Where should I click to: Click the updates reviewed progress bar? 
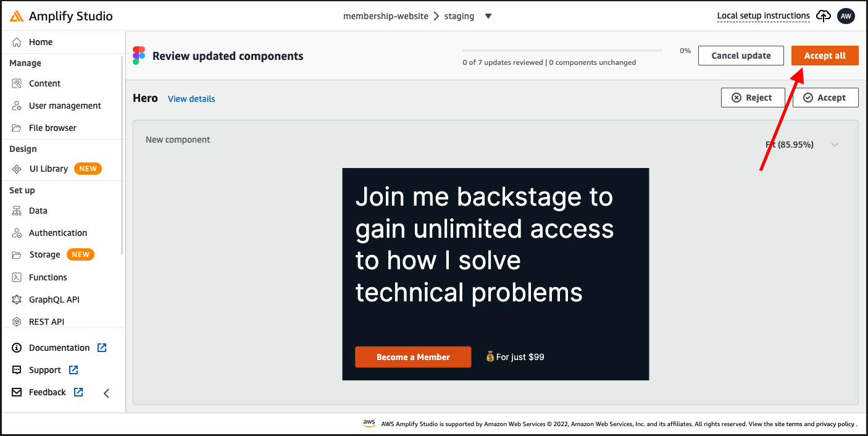pyautogui.click(x=562, y=51)
